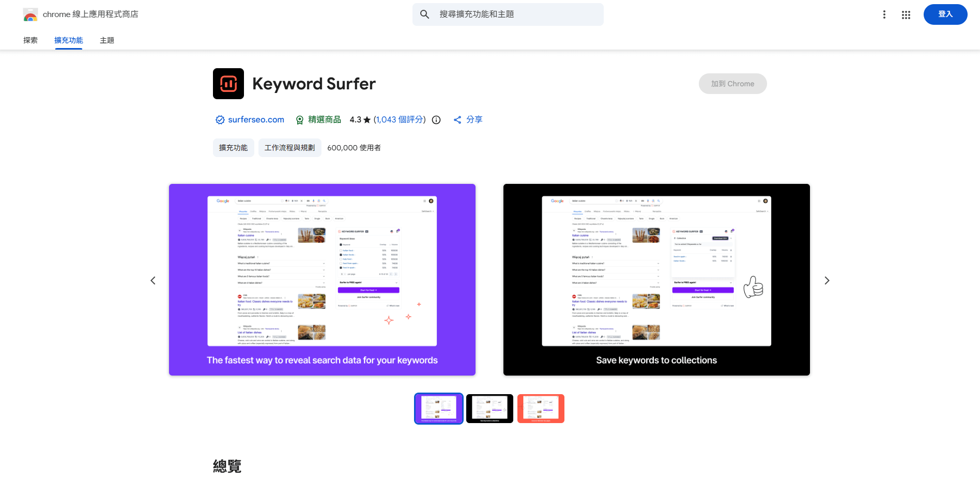Go back using the left carousel arrow

pos(153,280)
